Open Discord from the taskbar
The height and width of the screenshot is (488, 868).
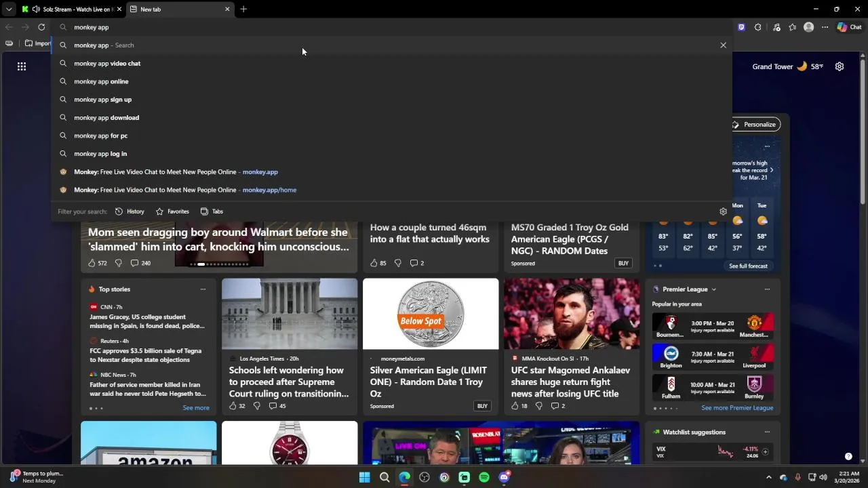click(x=504, y=477)
